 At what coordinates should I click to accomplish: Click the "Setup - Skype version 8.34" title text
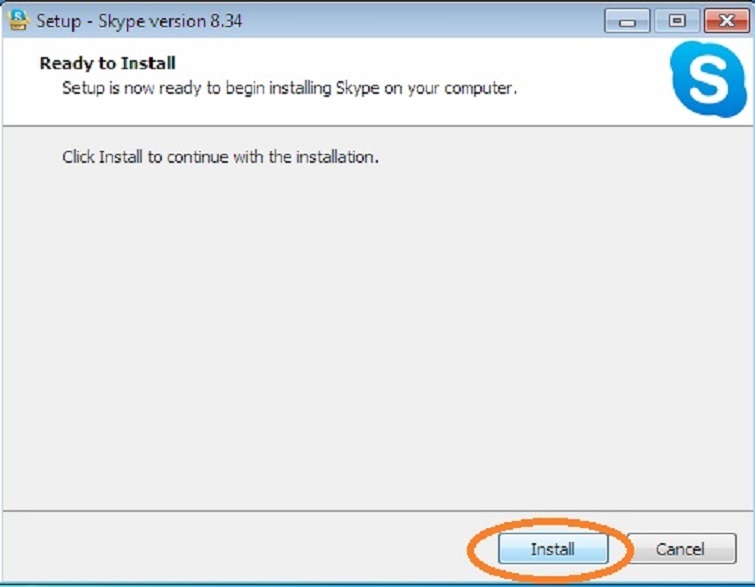point(140,21)
